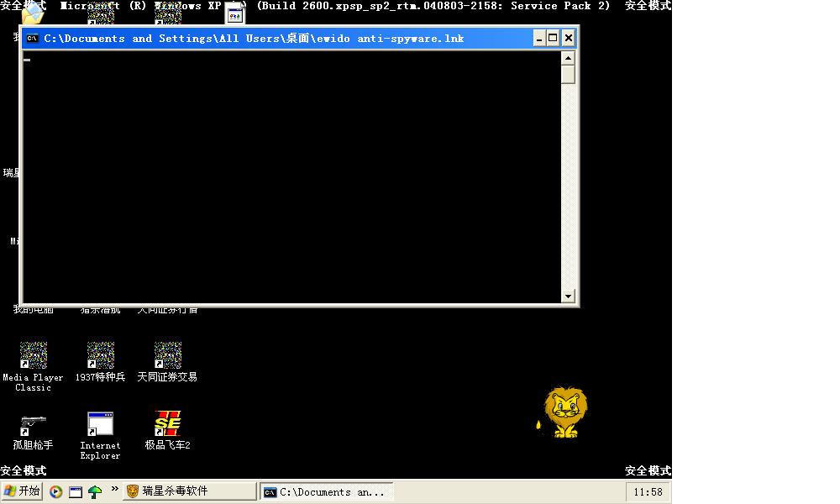Screen dimensions: 840x504
Task: Launch the 极品飞车2 SE game icon
Action: [167, 431]
